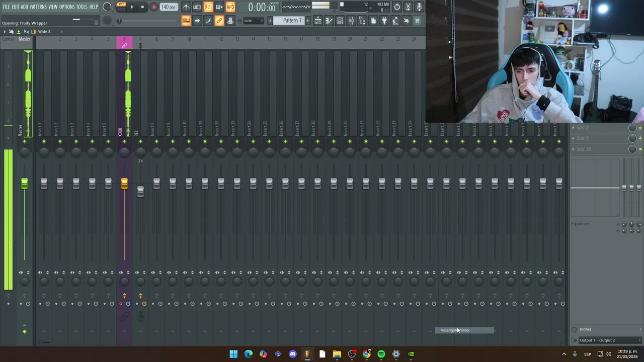The height and width of the screenshot is (362, 644).
Task: Expand the Slot 9 effect slot arrow
Action: pos(573,138)
